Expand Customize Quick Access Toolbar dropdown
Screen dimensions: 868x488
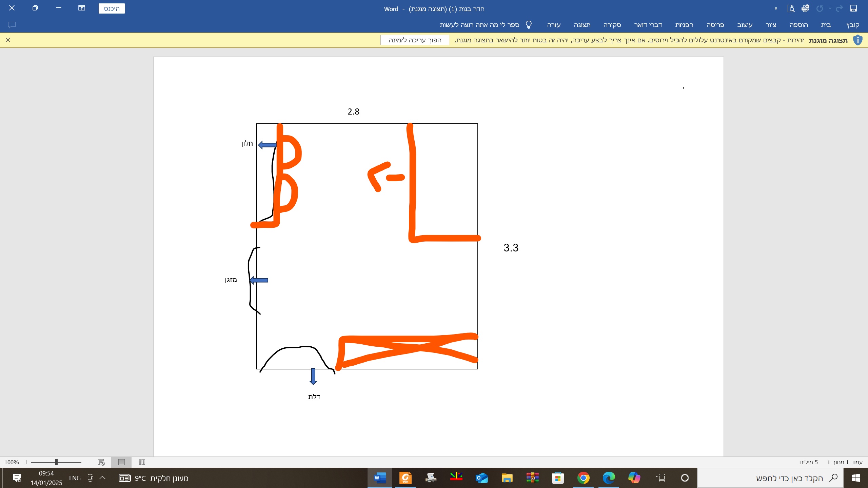click(x=776, y=9)
